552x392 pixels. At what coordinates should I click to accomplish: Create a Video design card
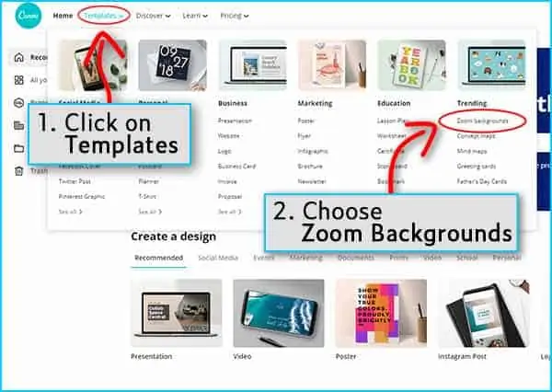279,313
